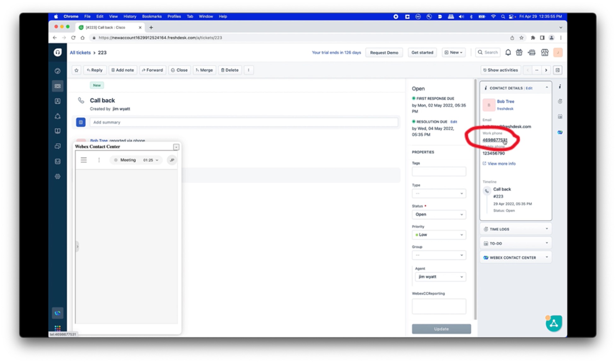Open a new browser tab
Viewport: 616px width, 364px height.
pos(151,27)
